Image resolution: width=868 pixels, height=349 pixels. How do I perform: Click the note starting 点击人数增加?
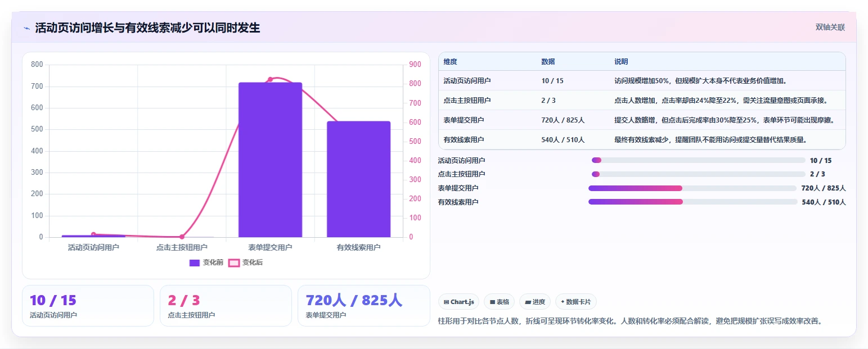[x=721, y=101]
